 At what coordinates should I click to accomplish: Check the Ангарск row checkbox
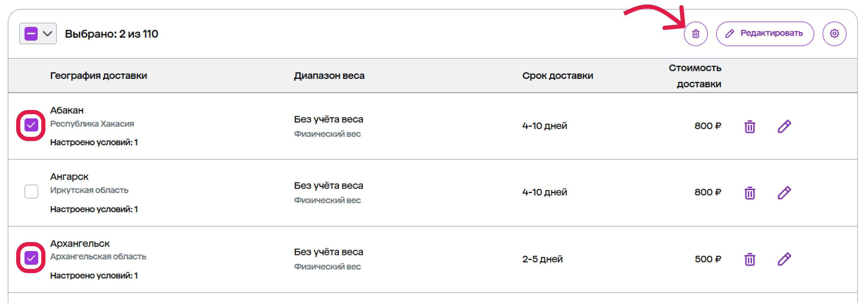point(31,192)
